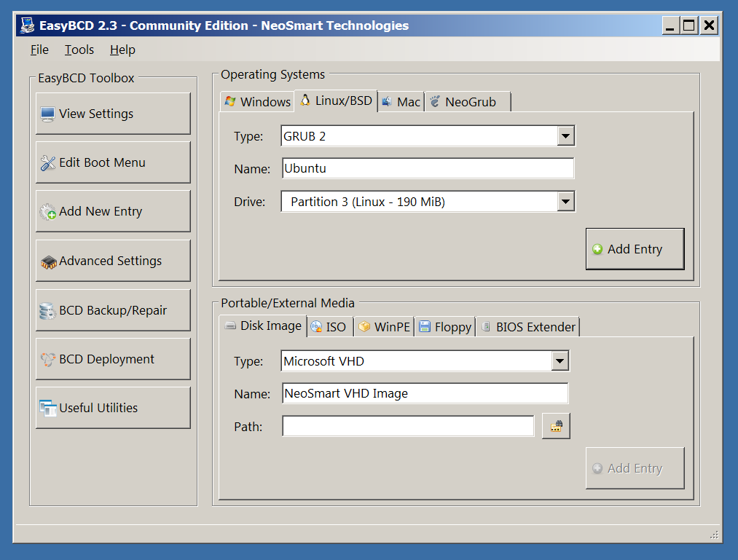Image resolution: width=738 pixels, height=560 pixels.
Task: Select Add New Entry in toolbox
Action: click(x=113, y=211)
